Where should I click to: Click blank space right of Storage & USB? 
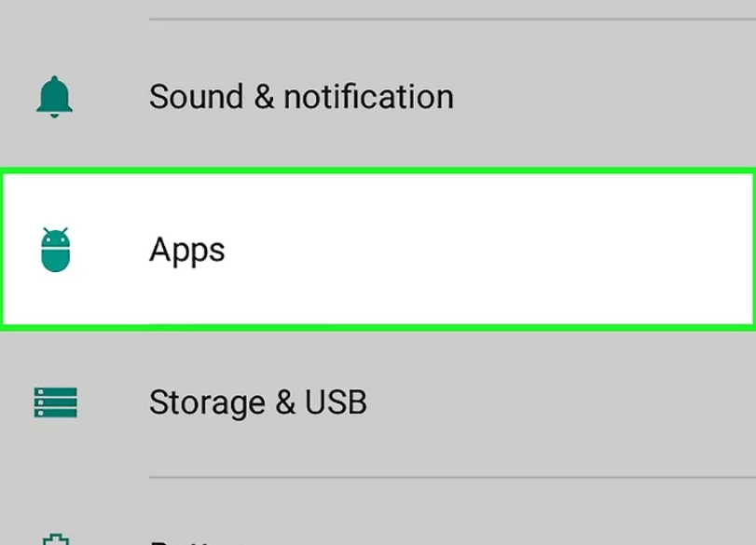559,402
